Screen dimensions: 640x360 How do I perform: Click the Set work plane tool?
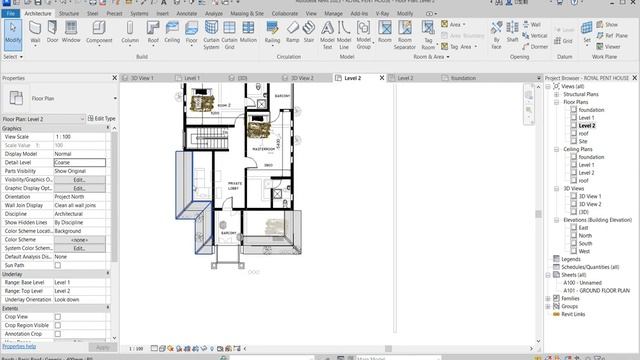pyautogui.click(x=587, y=33)
